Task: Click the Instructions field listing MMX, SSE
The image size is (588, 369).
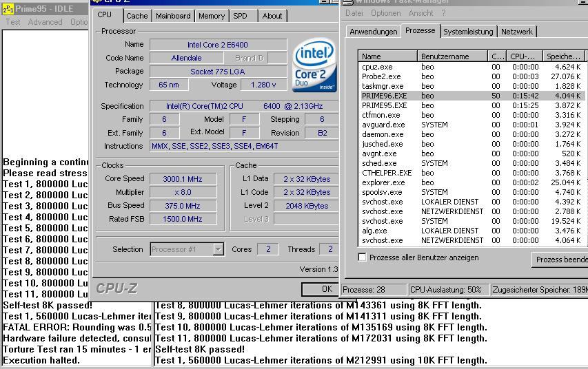Action: click(x=244, y=146)
